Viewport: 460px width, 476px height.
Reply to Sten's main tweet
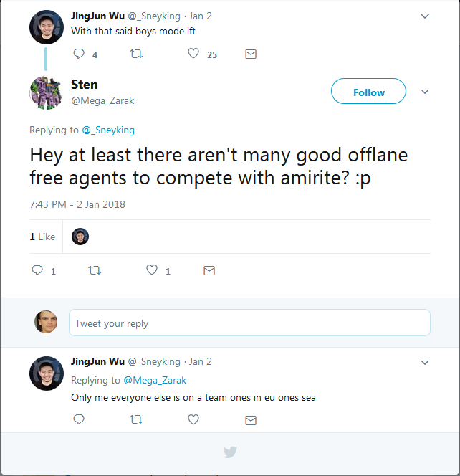tap(38, 270)
